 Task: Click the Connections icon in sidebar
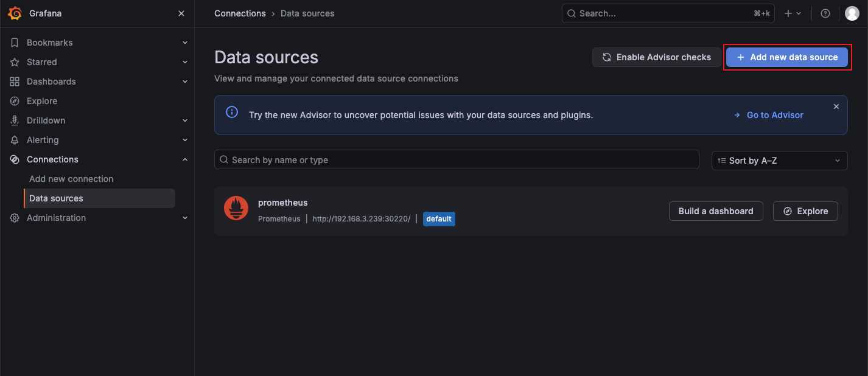(x=15, y=159)
